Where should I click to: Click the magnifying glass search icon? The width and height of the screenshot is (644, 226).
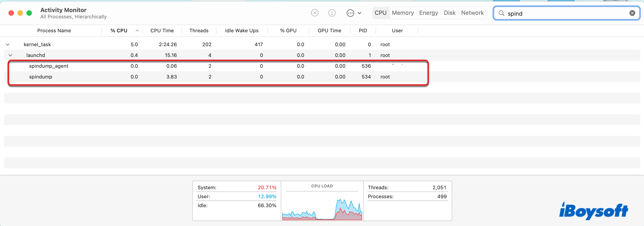click(501, 13)
